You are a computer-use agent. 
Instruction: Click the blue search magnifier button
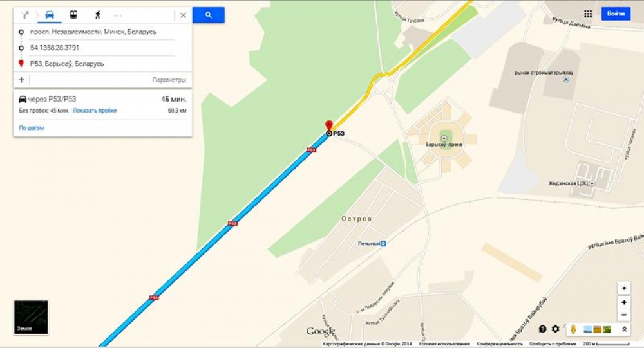[208, 15]
